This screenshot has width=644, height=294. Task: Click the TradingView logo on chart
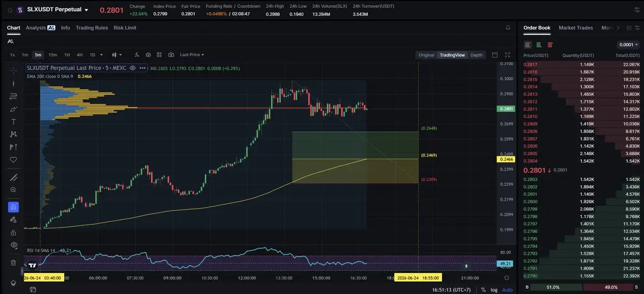(x=32, y=264)
